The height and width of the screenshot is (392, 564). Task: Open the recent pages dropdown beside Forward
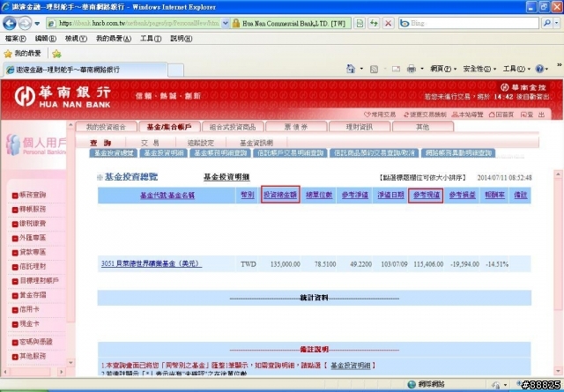tap(37, 24)
